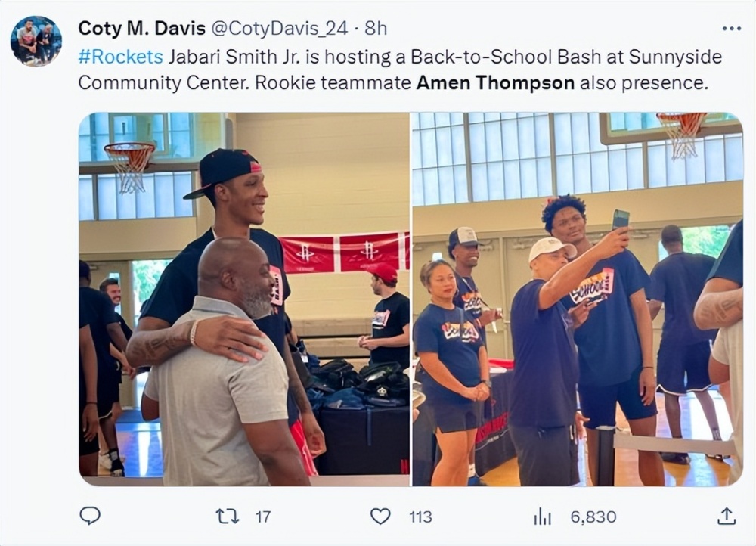Screen dimensions: 756x546
Task: Open the three-dot more options menu
Action: [731, 29]
